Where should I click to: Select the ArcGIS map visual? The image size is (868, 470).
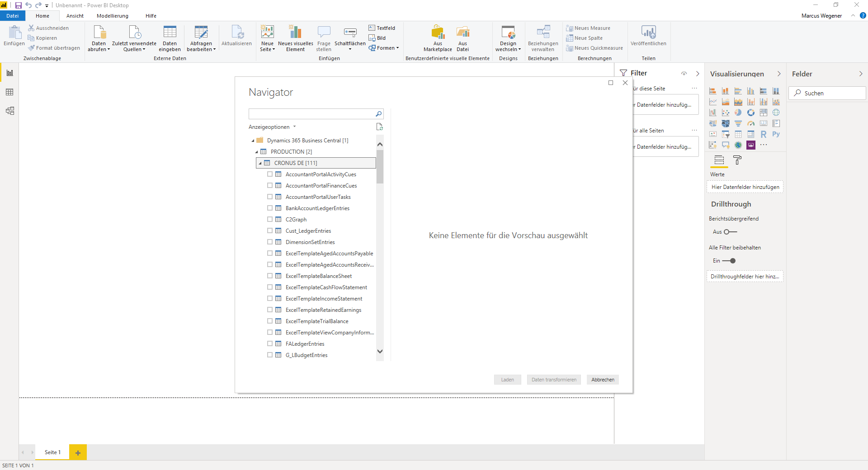click(738, 145)
